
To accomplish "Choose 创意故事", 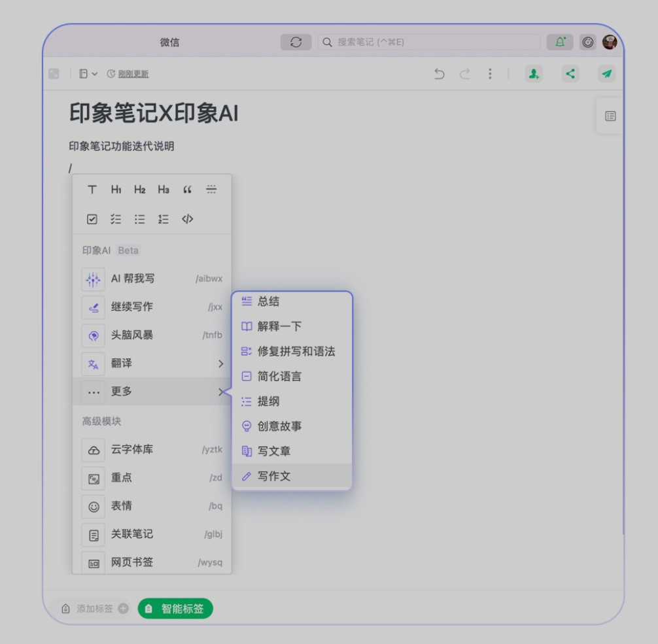I will pos(292,426).
